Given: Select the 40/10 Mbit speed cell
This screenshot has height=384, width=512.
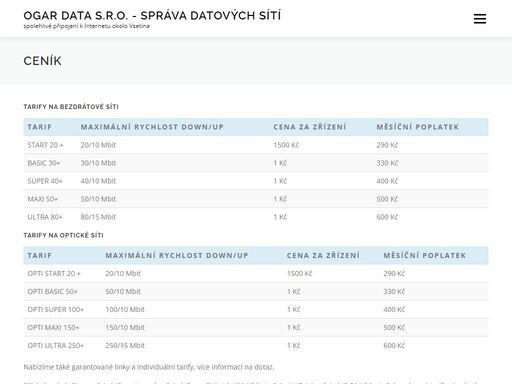Looking at the screenshot, I should pyautogui.click(x=98, y=181).
